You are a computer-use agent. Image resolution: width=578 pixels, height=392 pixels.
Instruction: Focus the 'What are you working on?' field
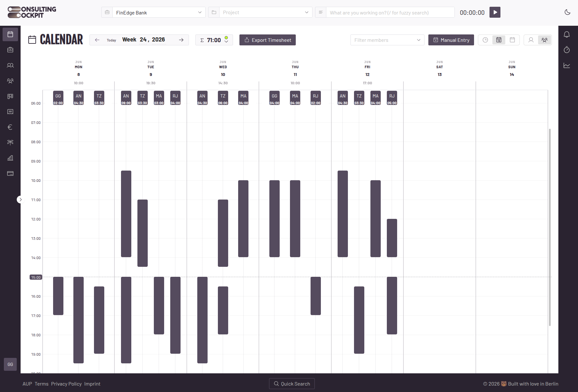coord(390,13)
